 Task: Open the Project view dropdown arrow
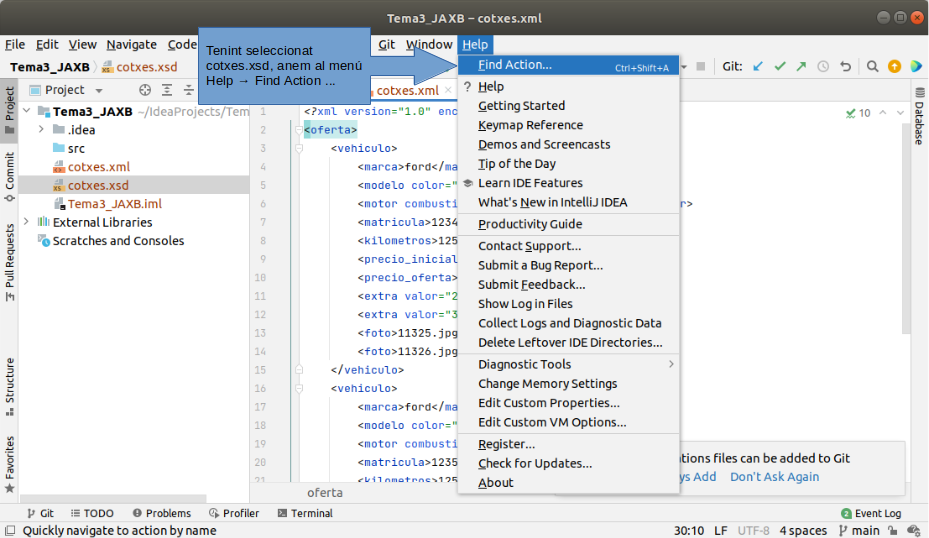(x=99, y=91)
